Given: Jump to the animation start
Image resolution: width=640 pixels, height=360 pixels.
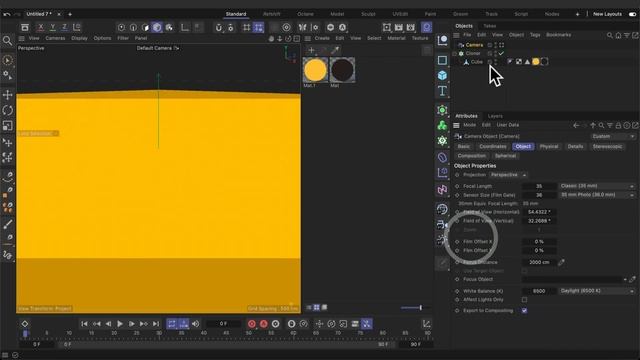Looking at the screenshot, I should pyautogui.click(x=84, y=324).
